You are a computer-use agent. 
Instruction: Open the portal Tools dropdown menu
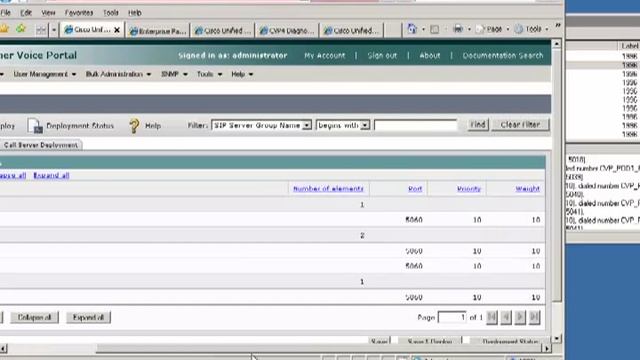click(209, 74)
